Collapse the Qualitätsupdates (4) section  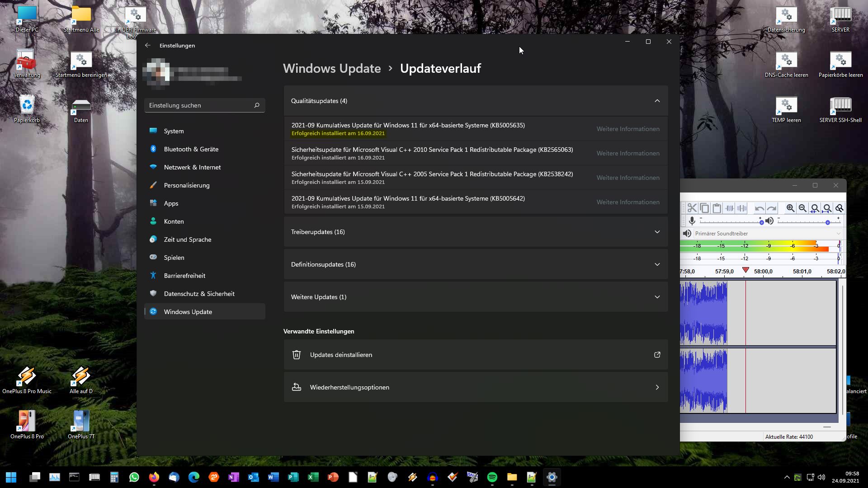(476, 101)
